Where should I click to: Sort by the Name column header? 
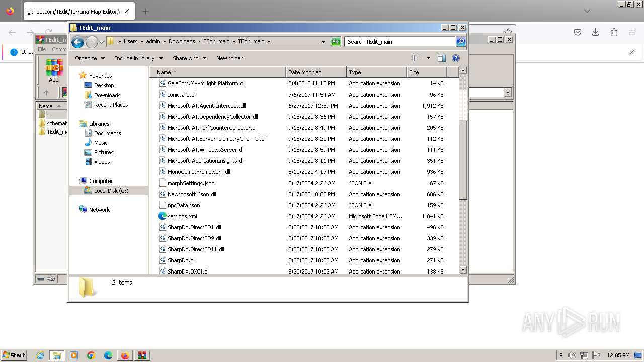[x=217, y=72]
